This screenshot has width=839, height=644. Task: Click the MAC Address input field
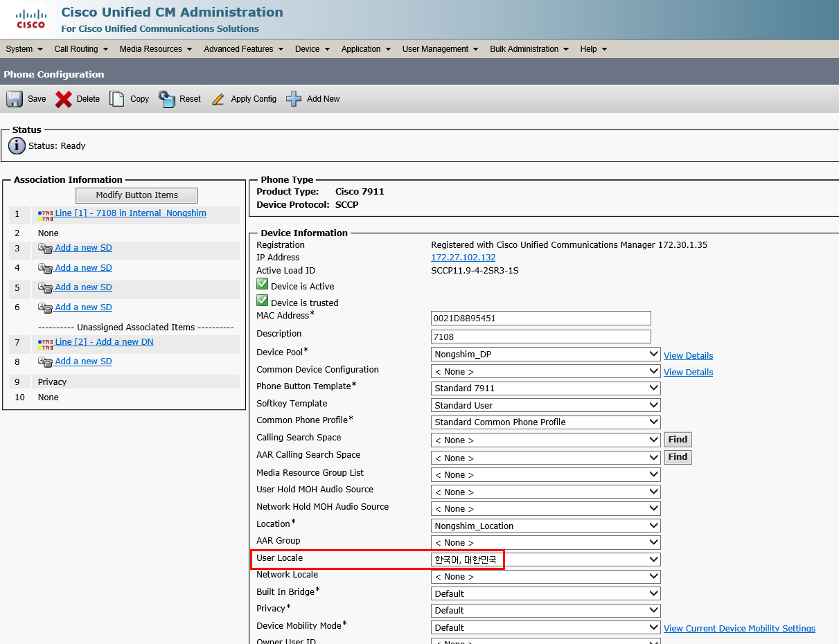click(540, 318)
